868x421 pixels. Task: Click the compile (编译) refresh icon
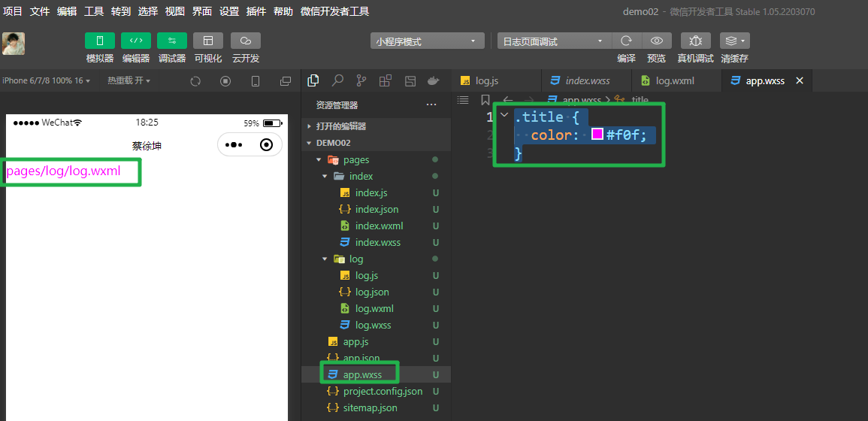(x=627, y=41)
